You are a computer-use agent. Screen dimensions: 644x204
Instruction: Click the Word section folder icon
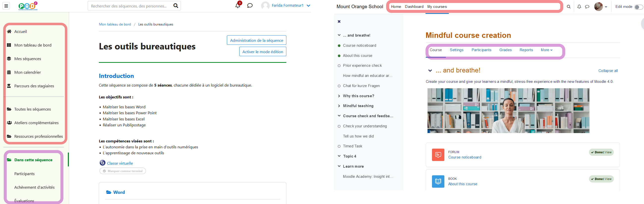109,192
